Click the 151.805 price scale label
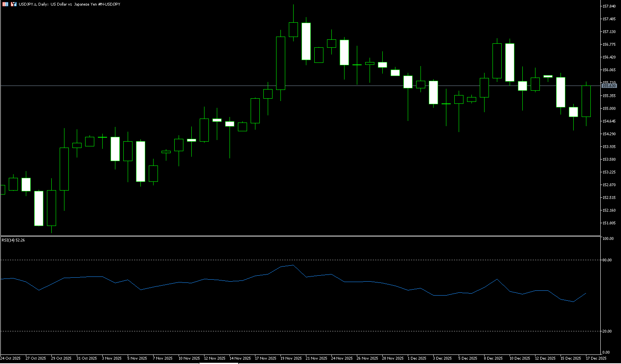The image size is (621, 364). click(609, 223)
